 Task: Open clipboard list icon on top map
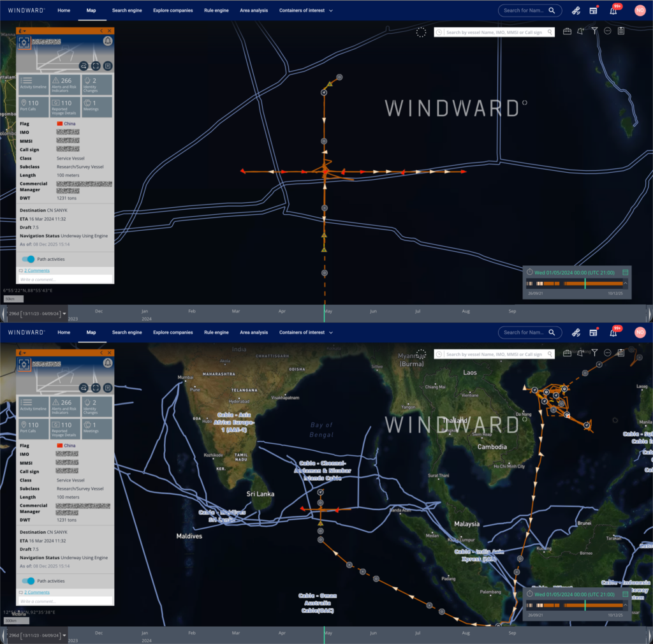pos(621,31)
